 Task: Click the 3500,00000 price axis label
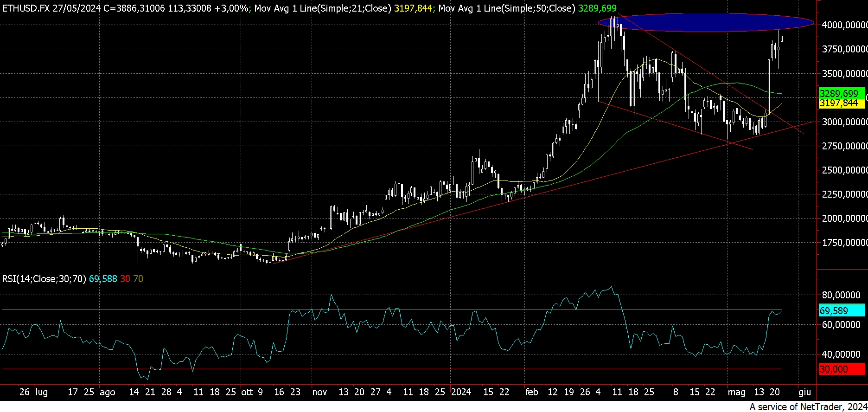tap(844, 73)
